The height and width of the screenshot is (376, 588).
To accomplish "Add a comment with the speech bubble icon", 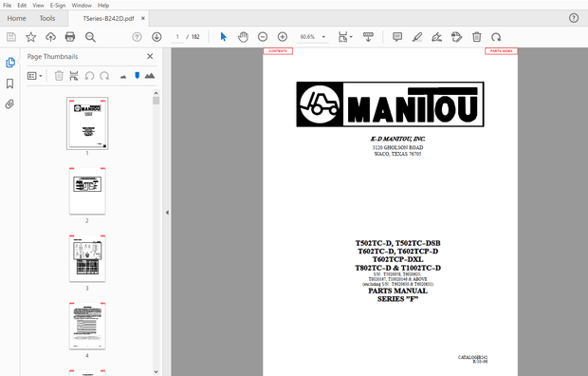I will [397, 37].
